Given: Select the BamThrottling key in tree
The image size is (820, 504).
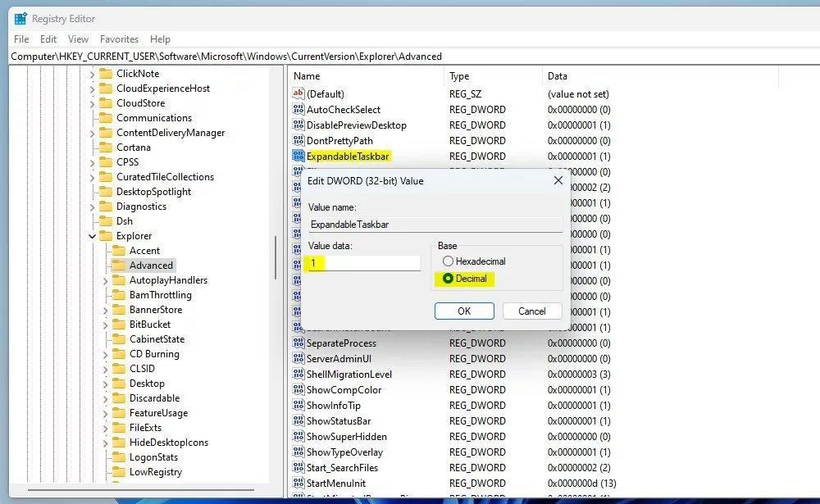Looking at the screenshot, I should pos(161,295).
